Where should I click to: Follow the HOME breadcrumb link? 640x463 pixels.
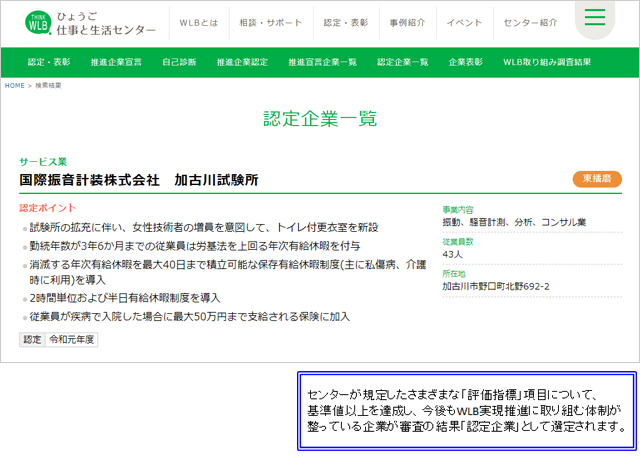15,85
